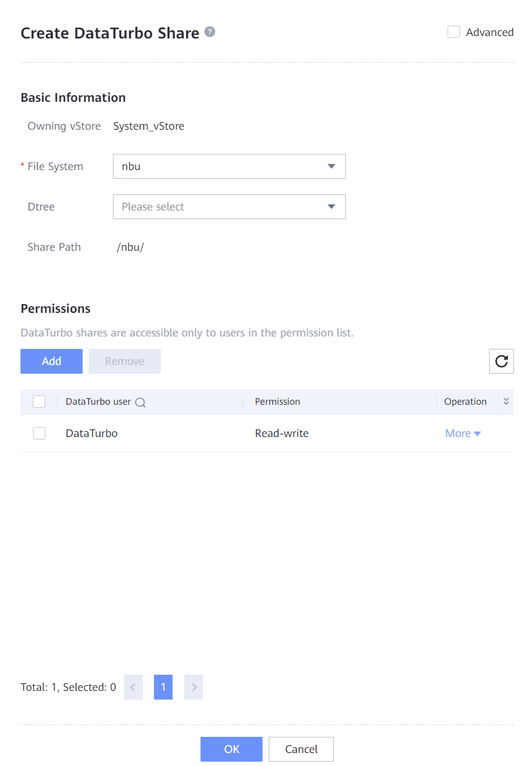Click the Permission column header

[x=277, y=402]
